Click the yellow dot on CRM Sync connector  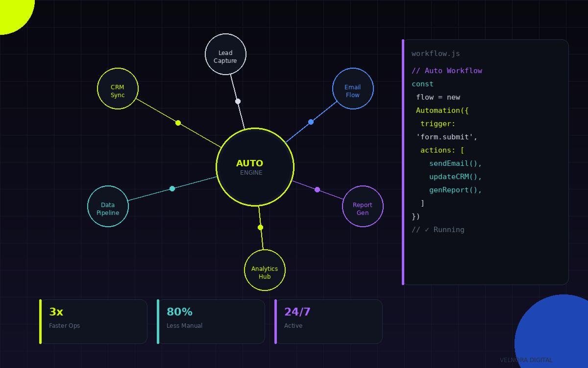click(178, 123)
